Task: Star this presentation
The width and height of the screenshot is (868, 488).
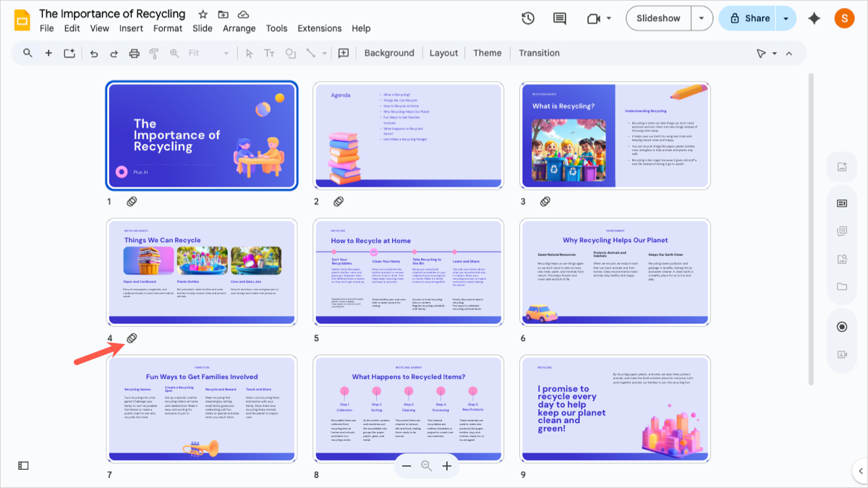Action: (x=203, y=14)
